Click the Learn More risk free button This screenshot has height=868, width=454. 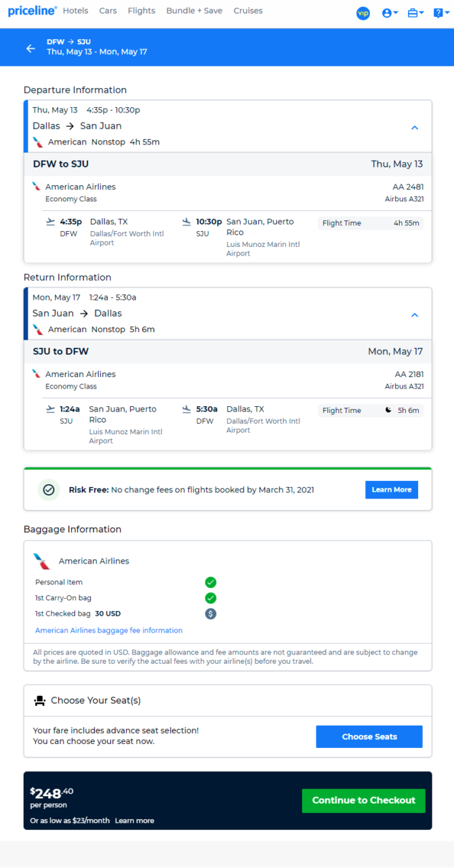(392, 490)
